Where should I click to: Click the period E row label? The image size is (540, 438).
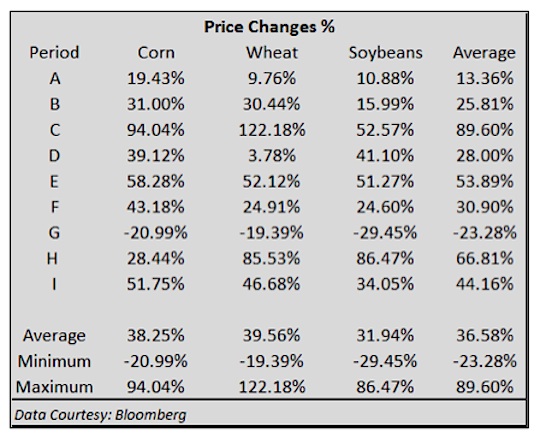pos(54,181)
